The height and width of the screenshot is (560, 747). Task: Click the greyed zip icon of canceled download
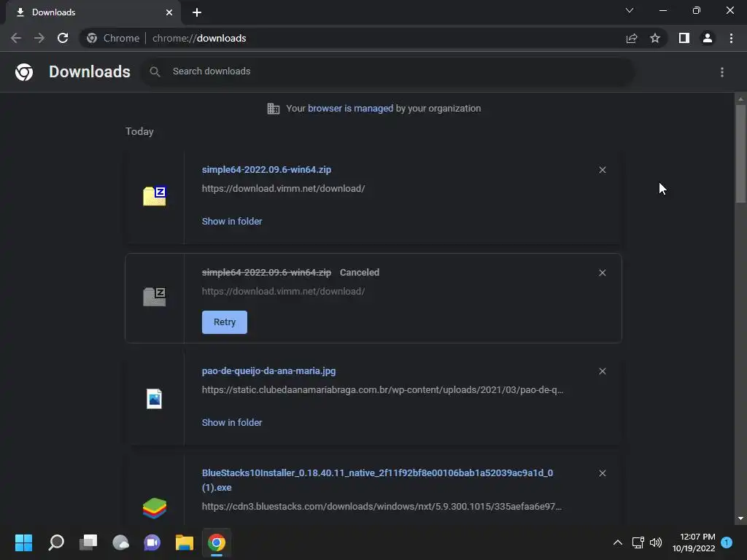(155, 297)
